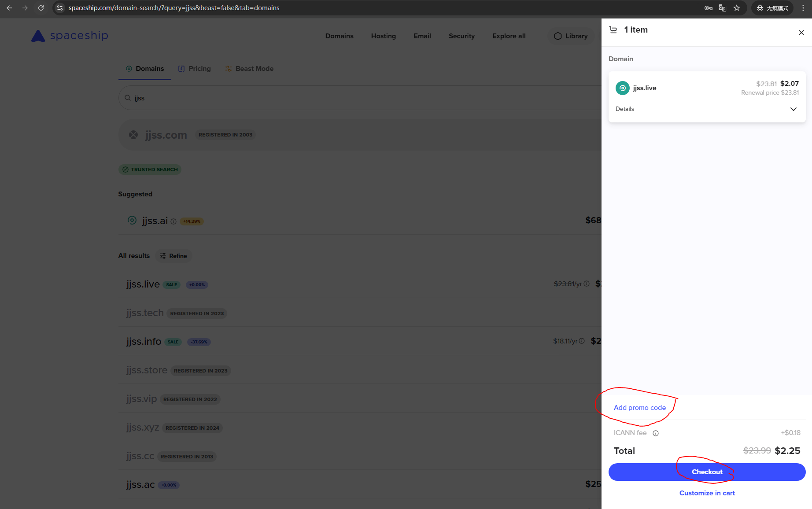The height and width of the screenshot is (509, 812).
Task: Click the info icon next to jjss.ai
Action: tap(173, 221)
